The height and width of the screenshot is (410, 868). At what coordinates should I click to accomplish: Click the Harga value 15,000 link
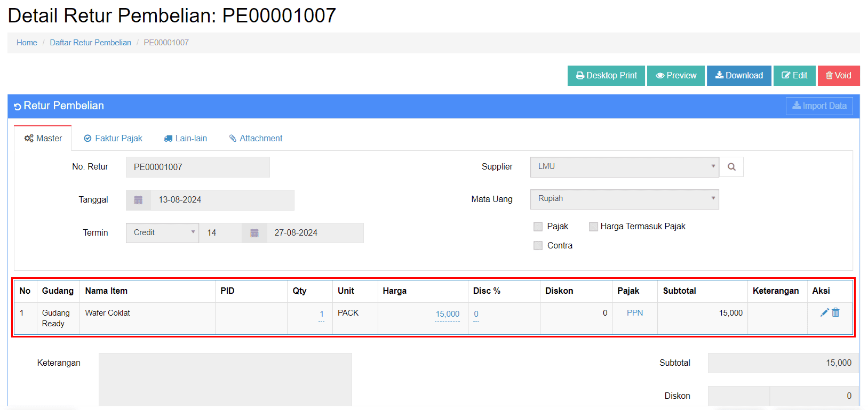pos(448,314)
